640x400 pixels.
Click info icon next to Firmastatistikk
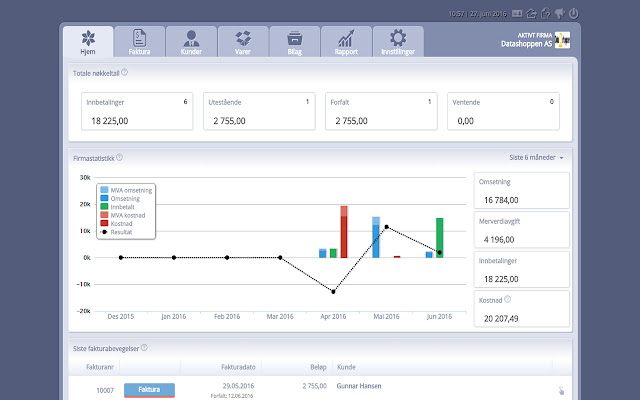click(x=119, y=157)
